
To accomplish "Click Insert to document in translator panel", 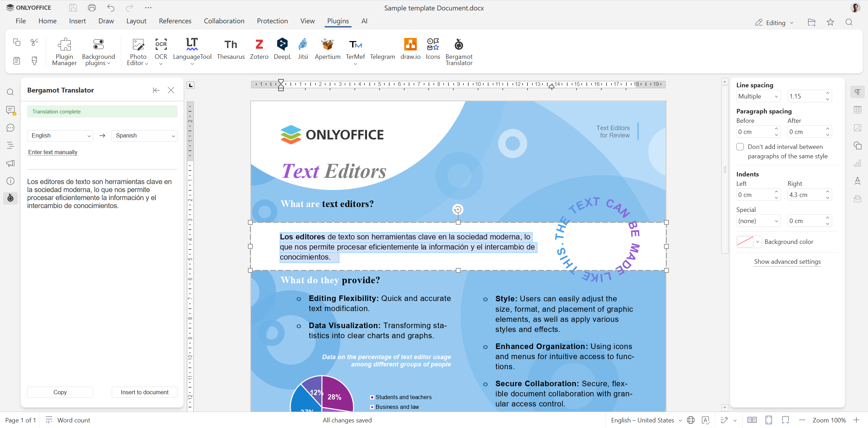I will click(x=144, y=392).
